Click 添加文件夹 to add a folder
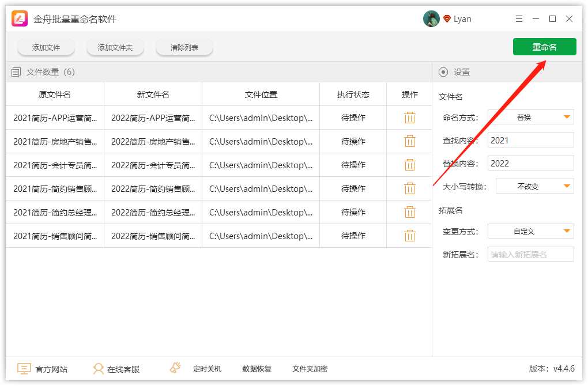The height and width of the screenshot is (386, 588). coord(115,48)
